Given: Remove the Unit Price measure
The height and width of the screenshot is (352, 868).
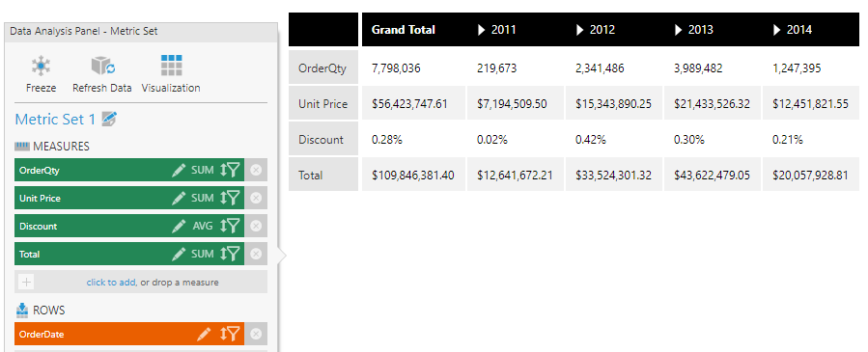Looking at the screenshot, I should 256,198.
